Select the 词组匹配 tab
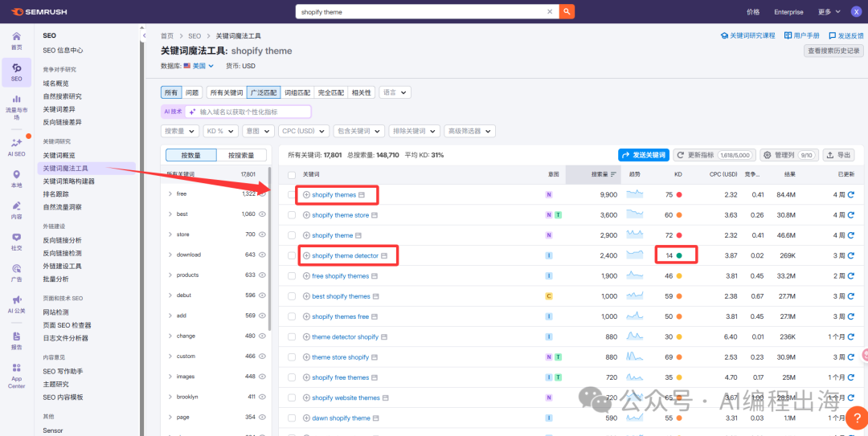 pos(297,92)
